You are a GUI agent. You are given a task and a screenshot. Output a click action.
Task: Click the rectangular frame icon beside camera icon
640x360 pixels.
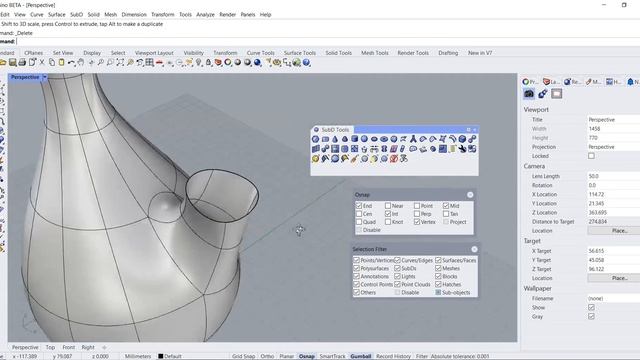pyautogui.click(x=556, y=94)
